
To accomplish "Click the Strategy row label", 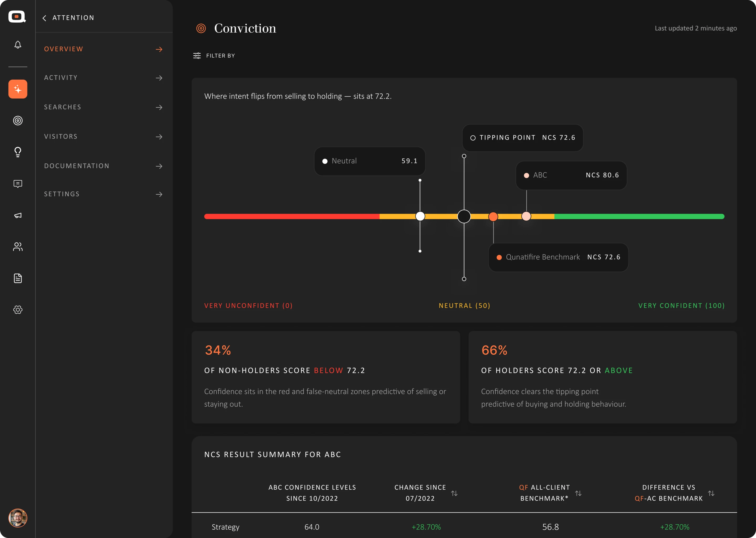I will (225, 527).
